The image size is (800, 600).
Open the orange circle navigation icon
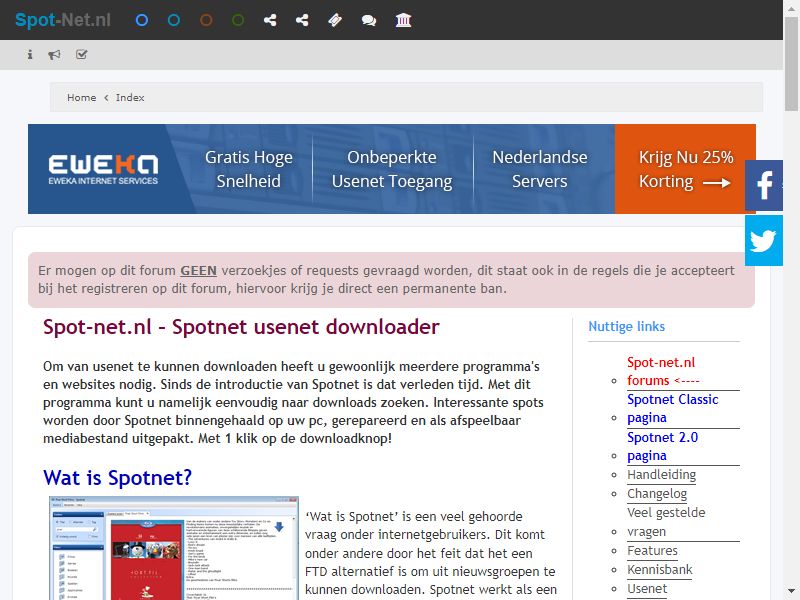[x=206, y=20]
